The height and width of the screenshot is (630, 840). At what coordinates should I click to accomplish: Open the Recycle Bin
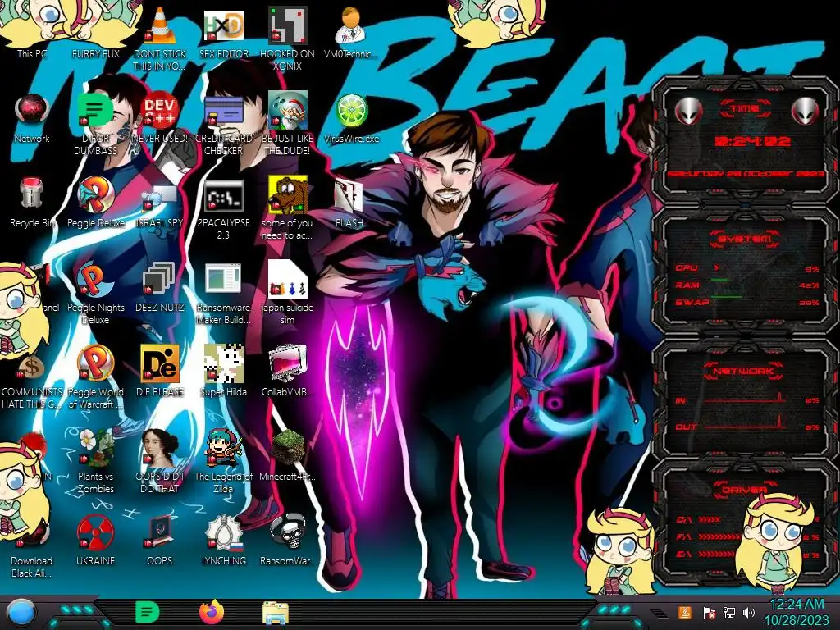32,203
